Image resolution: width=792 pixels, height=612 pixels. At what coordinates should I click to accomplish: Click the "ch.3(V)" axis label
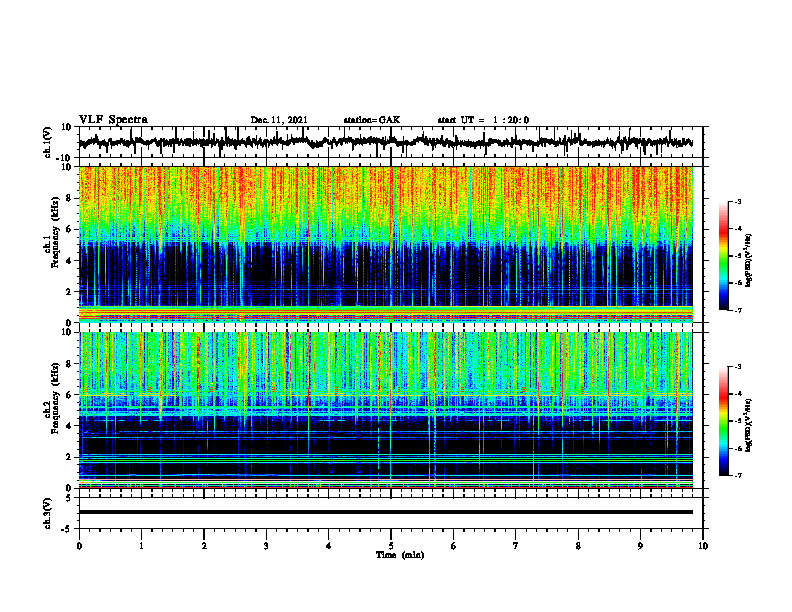coord(48,513)
